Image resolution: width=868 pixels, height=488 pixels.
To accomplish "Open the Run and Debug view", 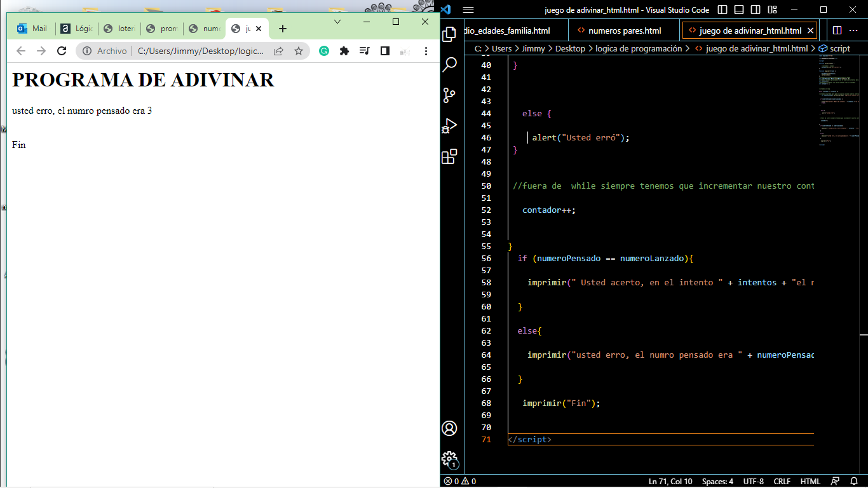I will click(449, 126).
